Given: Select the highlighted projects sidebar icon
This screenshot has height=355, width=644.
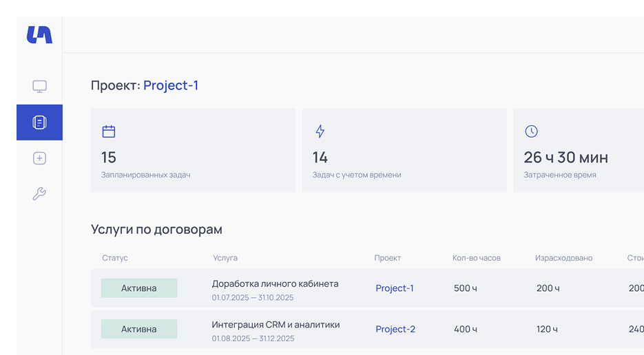Looking at the screenshot, I should 39,122.
